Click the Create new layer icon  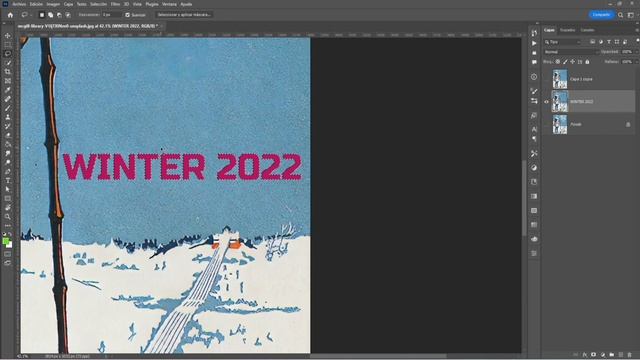pyautogui.click(x=621, y=355)
